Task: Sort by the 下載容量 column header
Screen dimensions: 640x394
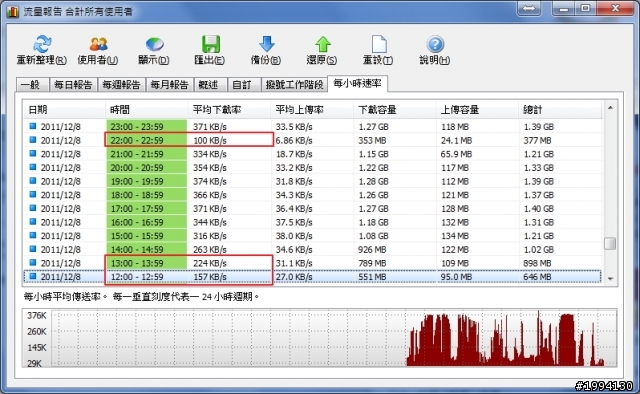Action: tap(395, 109)
